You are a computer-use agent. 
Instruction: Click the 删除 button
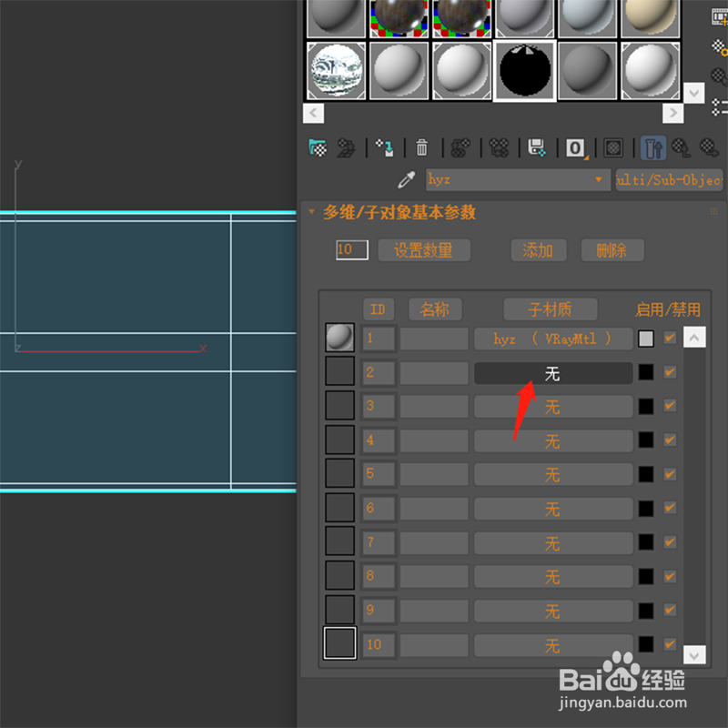(x=612, y=250)
